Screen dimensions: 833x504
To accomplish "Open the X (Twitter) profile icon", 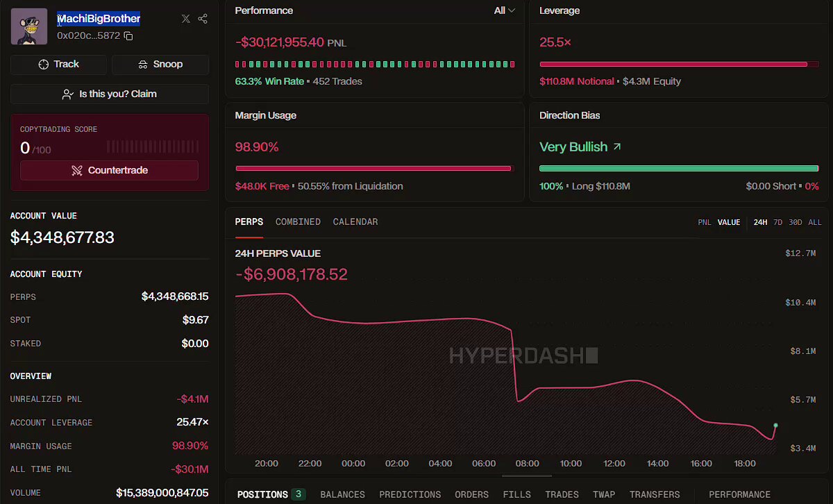I will coord(185,19).
